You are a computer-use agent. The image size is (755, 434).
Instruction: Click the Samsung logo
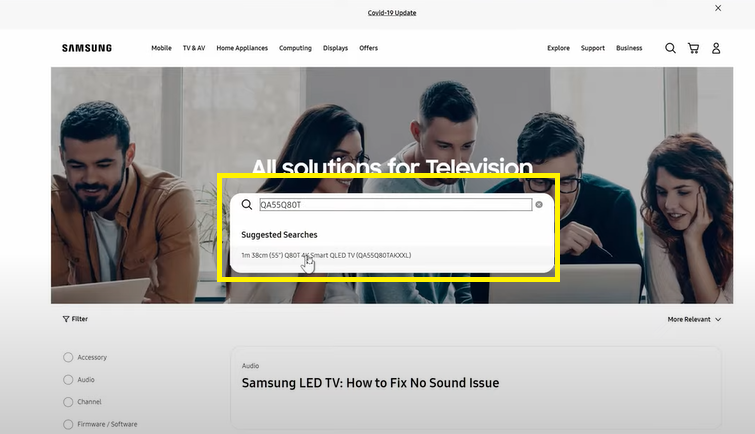point(87,48)
